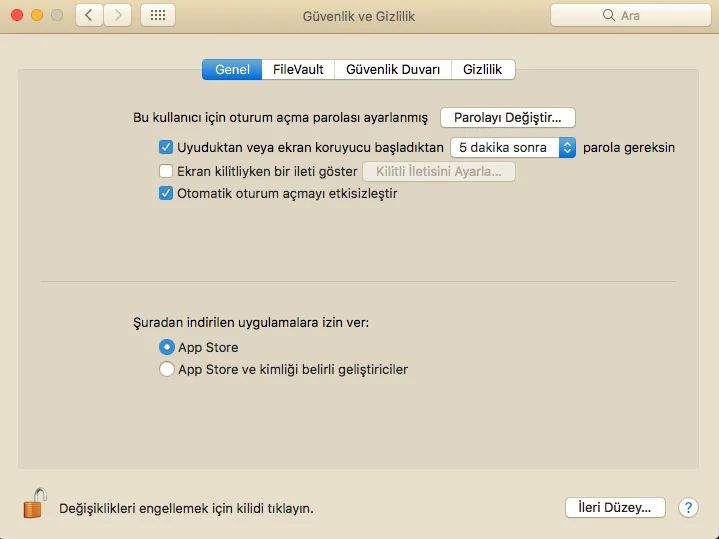Switch to the FileVault tab
Screen dimensions: 719x539
pos(298,69)
